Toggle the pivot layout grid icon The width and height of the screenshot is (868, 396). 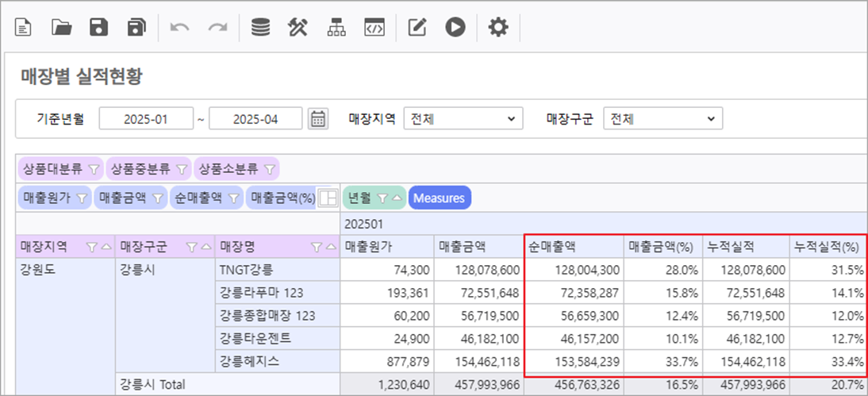327,198
